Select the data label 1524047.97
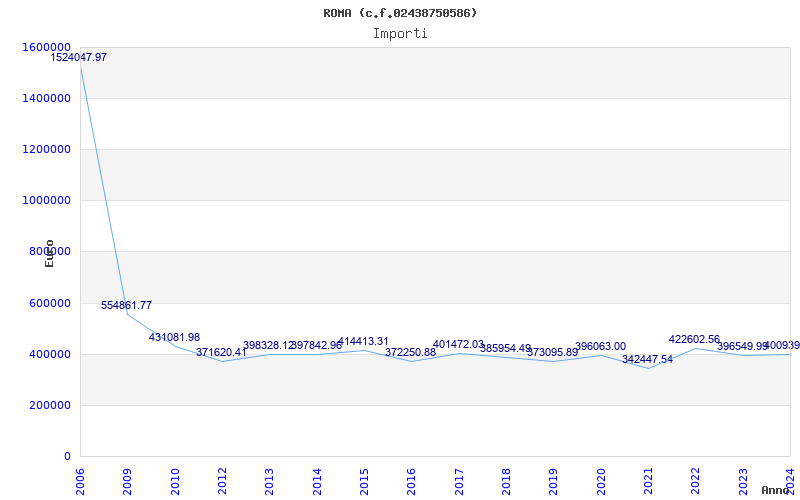 [79, 57]
